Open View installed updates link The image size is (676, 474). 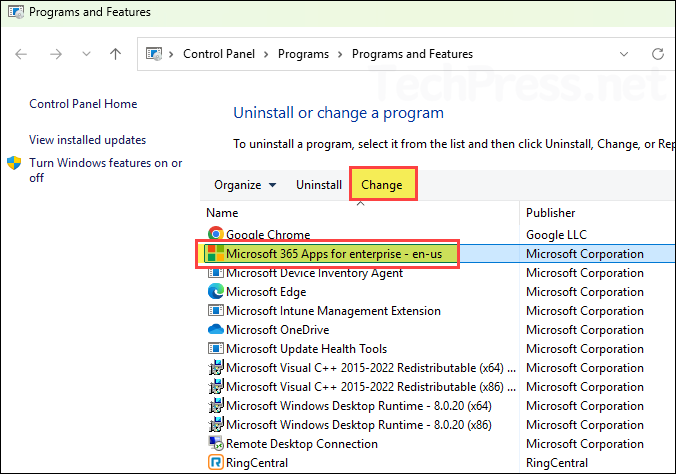(88, 140)
